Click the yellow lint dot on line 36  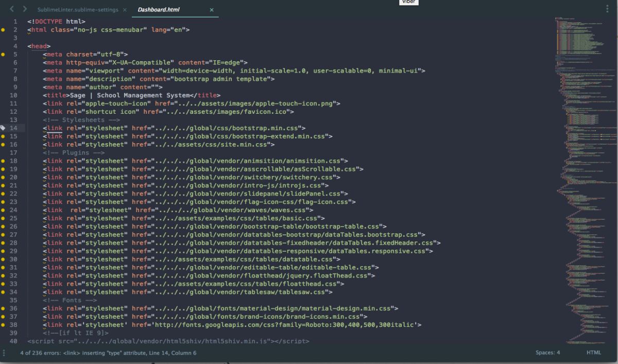pos(3,308)
